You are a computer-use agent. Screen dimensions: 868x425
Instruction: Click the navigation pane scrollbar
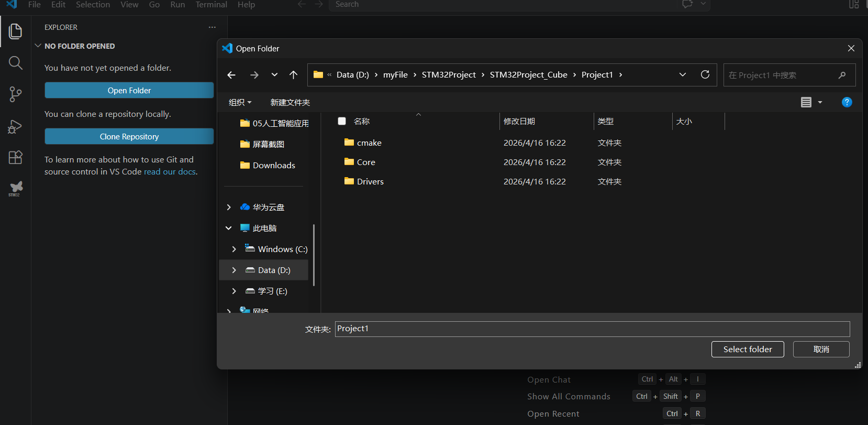(314, 255)
